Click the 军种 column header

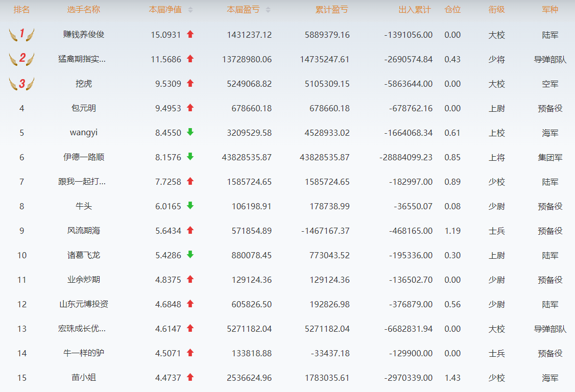pos(550,10)
